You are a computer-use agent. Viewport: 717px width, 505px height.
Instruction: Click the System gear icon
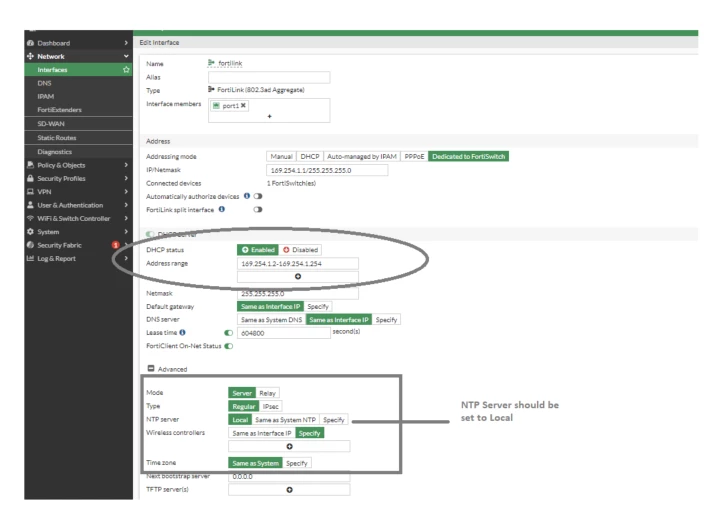[x=30, y=231]
